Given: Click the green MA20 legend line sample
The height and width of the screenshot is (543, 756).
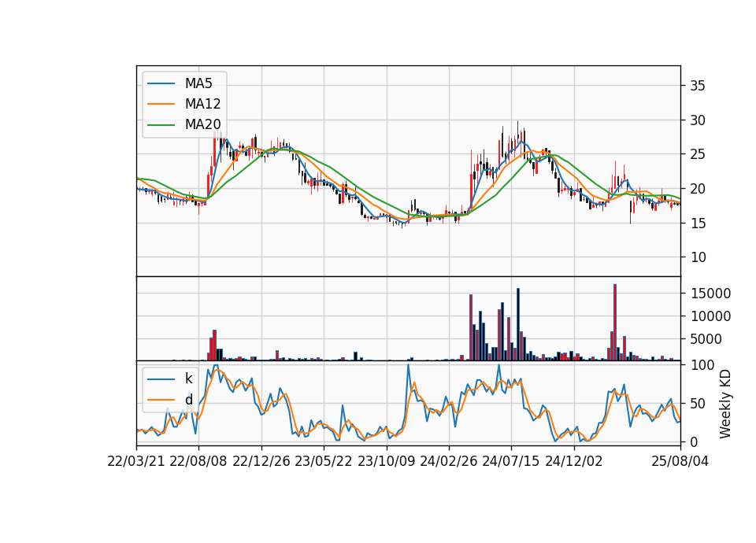Looking at the screenshot, I should pyautogui.click(x=161, y=125).
